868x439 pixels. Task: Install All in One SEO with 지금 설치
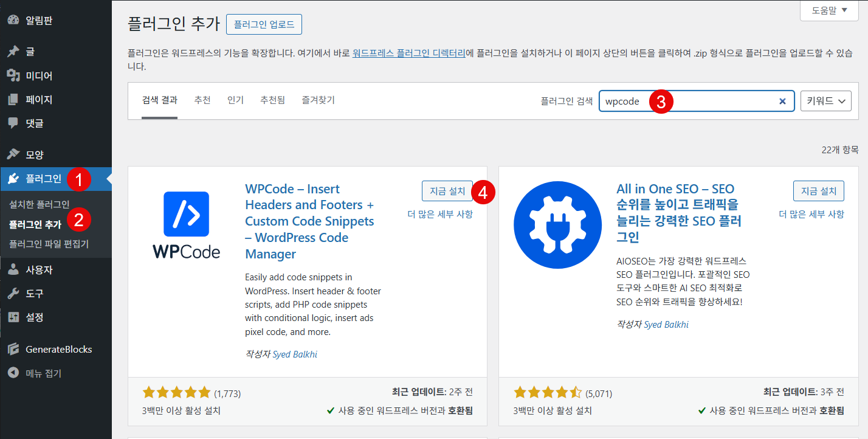(x=818, y=191)
